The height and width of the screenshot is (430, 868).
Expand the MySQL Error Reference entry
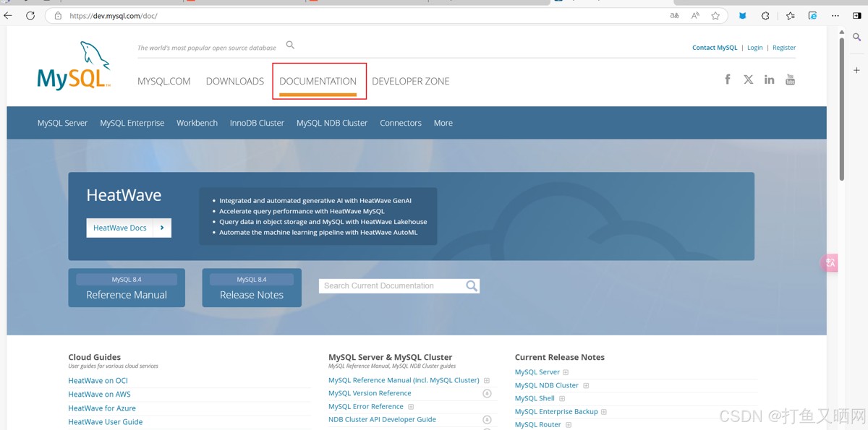coord(411,407)
